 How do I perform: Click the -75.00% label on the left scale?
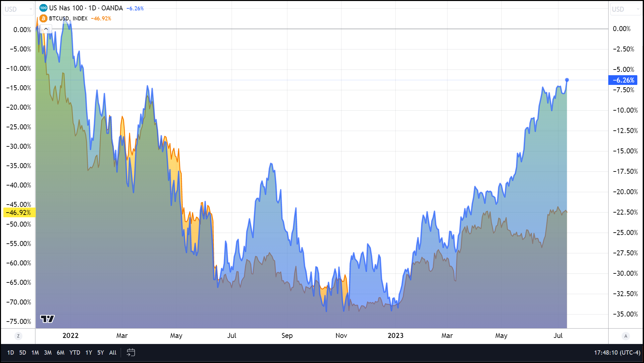pos(19,322)
